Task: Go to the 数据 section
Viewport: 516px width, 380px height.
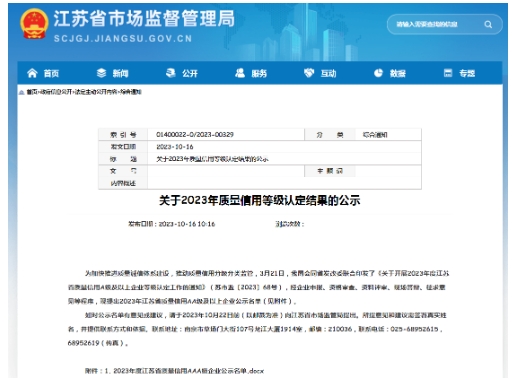Action: point(398,73)
